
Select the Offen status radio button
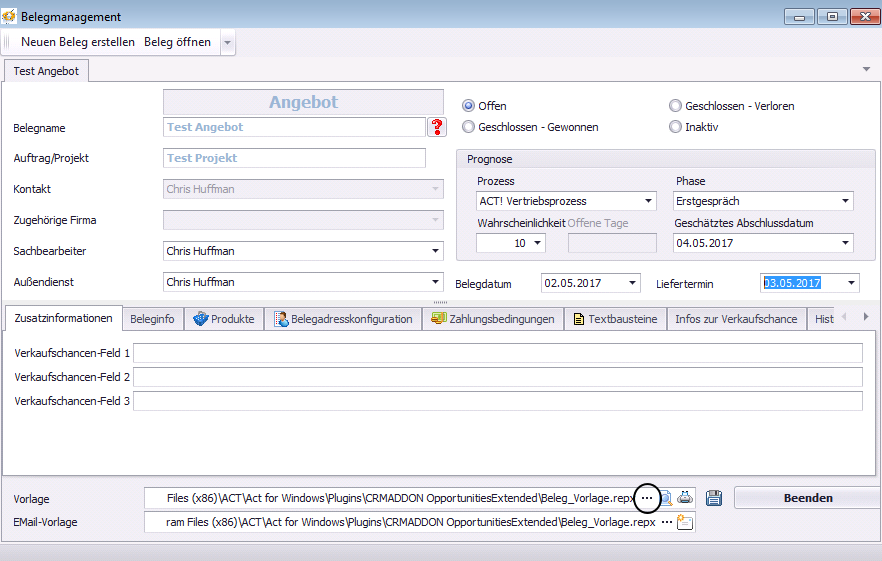pos(468,106)
